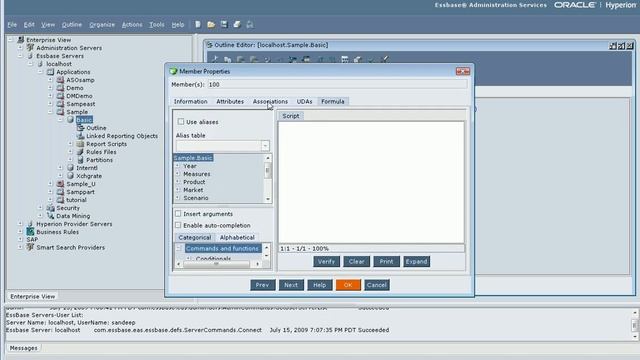Viewport: 640px width, 360px height.
Task: Expand the Year dimension in member tree
Action: click(178, 166)
